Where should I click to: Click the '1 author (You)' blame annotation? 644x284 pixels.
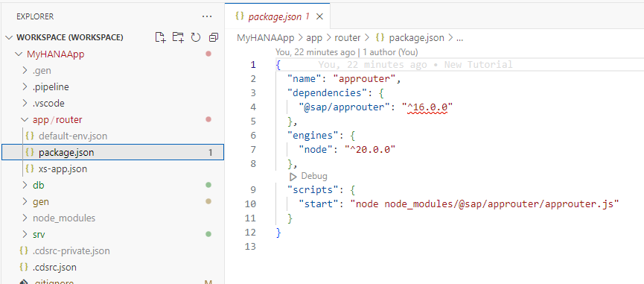(390, 52)
